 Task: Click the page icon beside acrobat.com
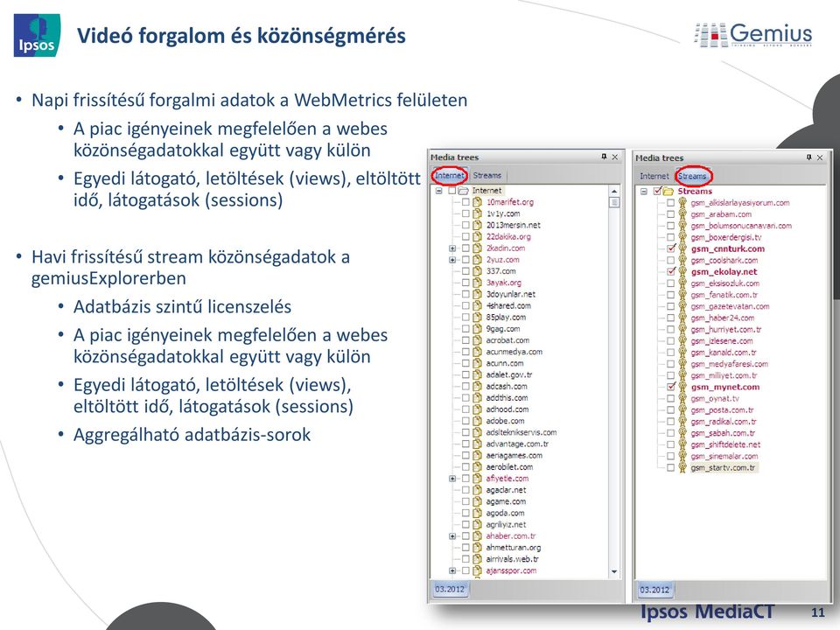(478, 340)
